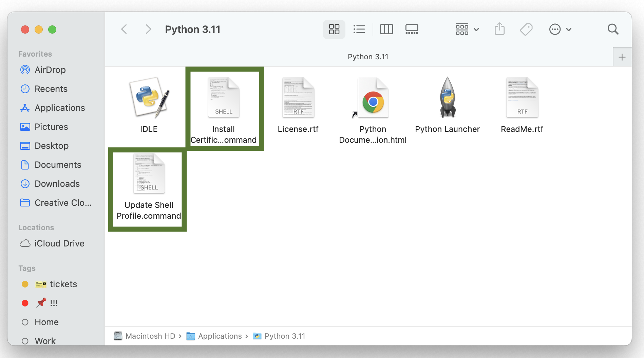
Task: Open iCloud Drive in the sidebar
Action: [x=59, y=243]
